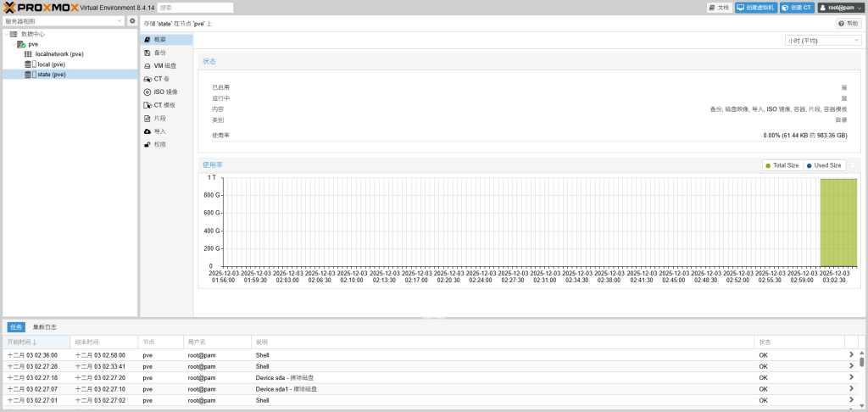This screenshot has width=868, height=412.
Task: Select local (pve) storage in tree
Action: coord(51,64)
